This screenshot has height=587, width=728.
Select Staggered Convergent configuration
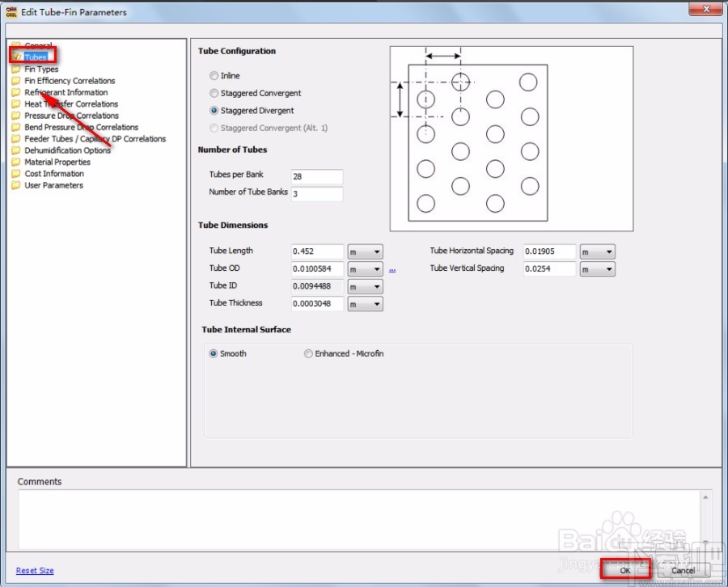tap(214, 93)
